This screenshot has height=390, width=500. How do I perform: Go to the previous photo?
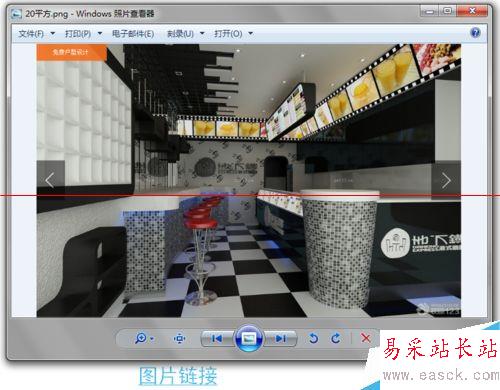click(217, 339)
